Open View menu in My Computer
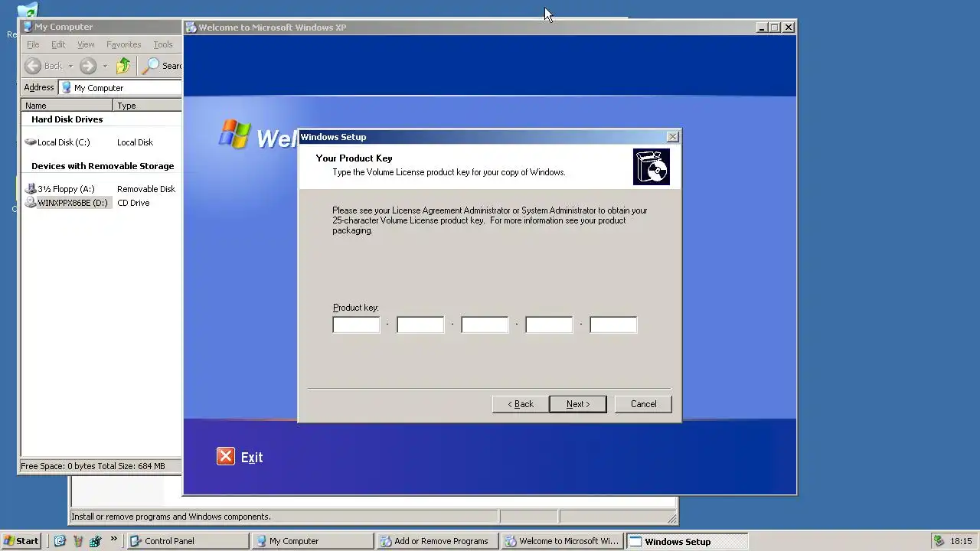This screenshot has width=980, height=551. pyautogui.click(x=86, y=44)
